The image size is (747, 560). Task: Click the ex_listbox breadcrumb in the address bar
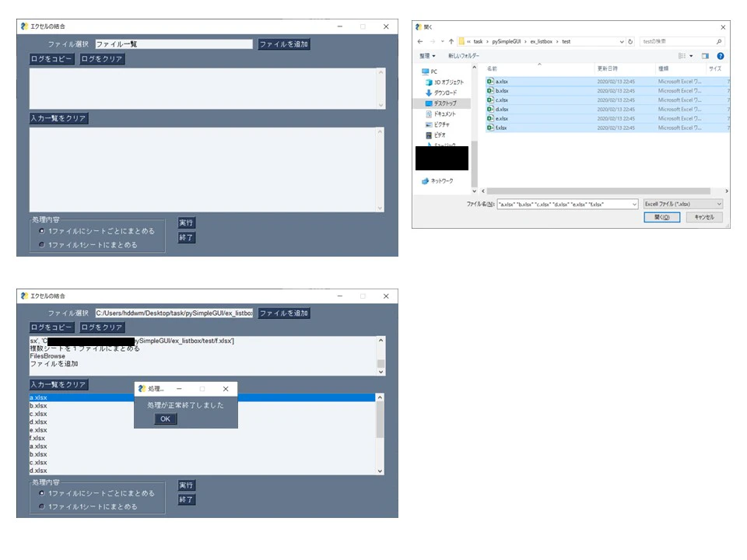point(542,41)
